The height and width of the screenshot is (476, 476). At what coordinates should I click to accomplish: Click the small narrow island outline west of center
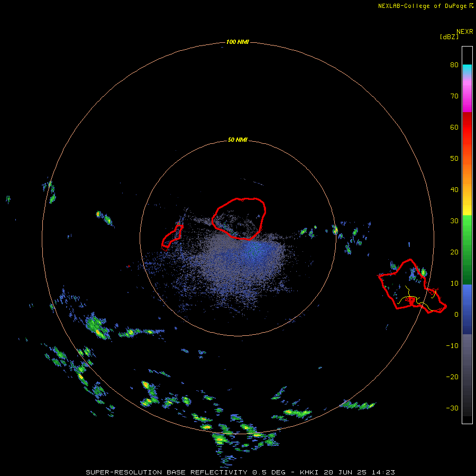(172, 237)
